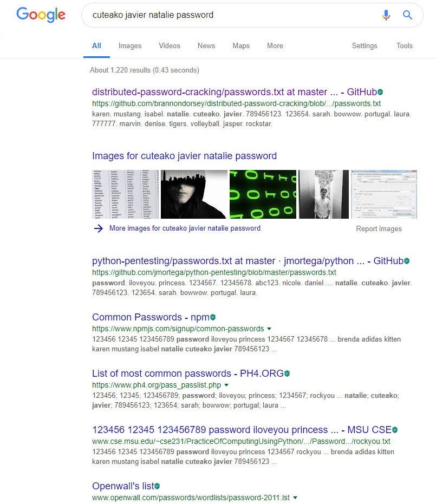
Task: Click the About 1,220 results text
Action: 145,70
